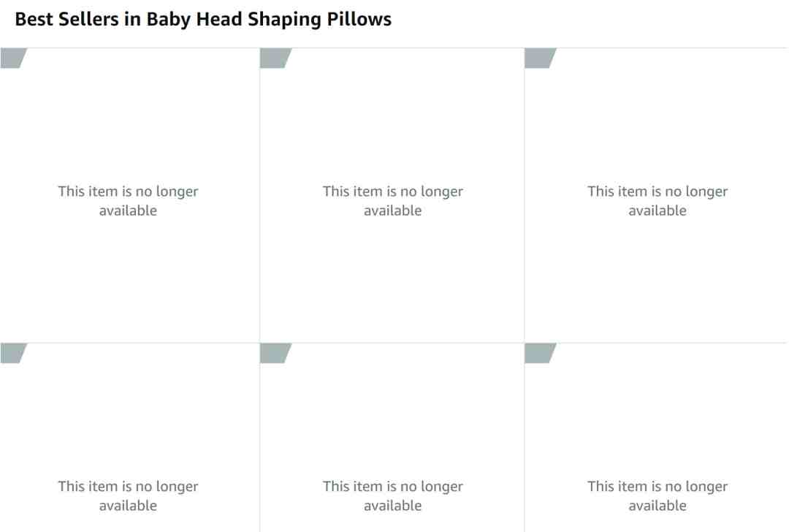Click the rank badge on the top-right item
The height and width of the screenshot is (532, 789).
pyautogui.click(x=540, y=58)
